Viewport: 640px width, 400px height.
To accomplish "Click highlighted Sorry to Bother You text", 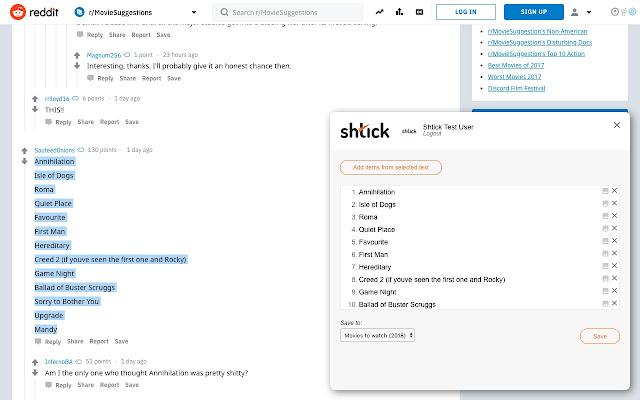I will point(67,302).
